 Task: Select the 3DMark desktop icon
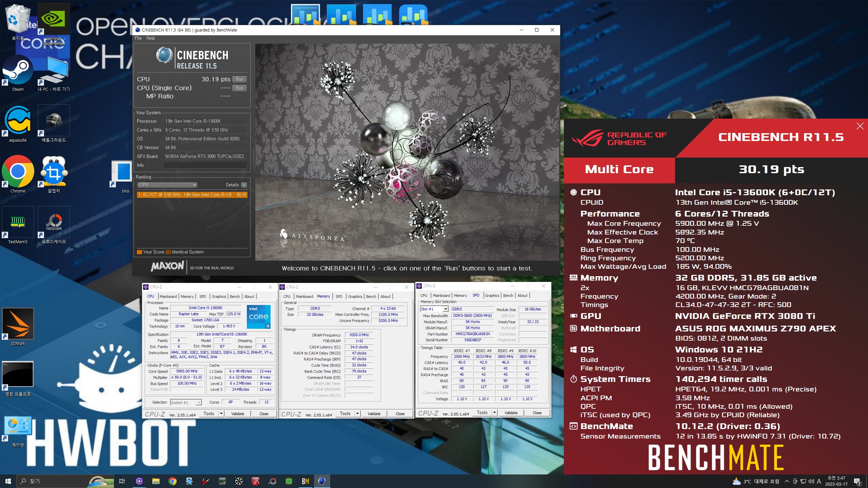(x=18, y=327)
